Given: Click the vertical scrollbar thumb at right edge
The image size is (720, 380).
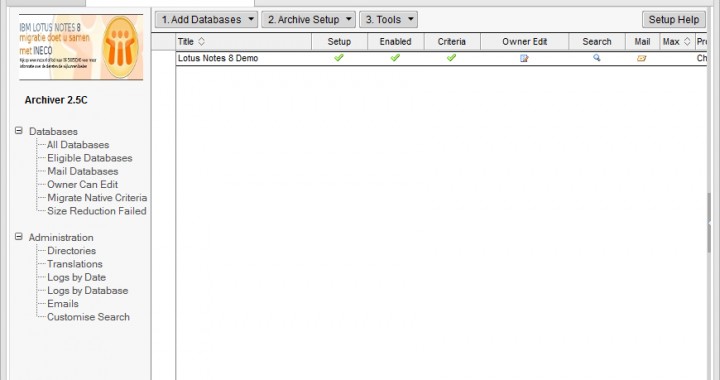Looking at the screenshot, I should [x=709, y=222].
